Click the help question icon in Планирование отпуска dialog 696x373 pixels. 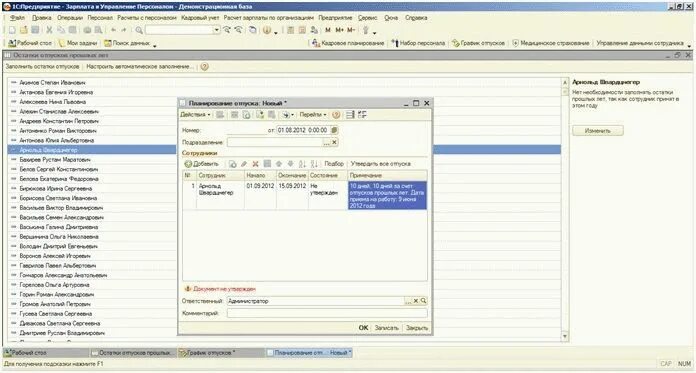pos(336,115)
